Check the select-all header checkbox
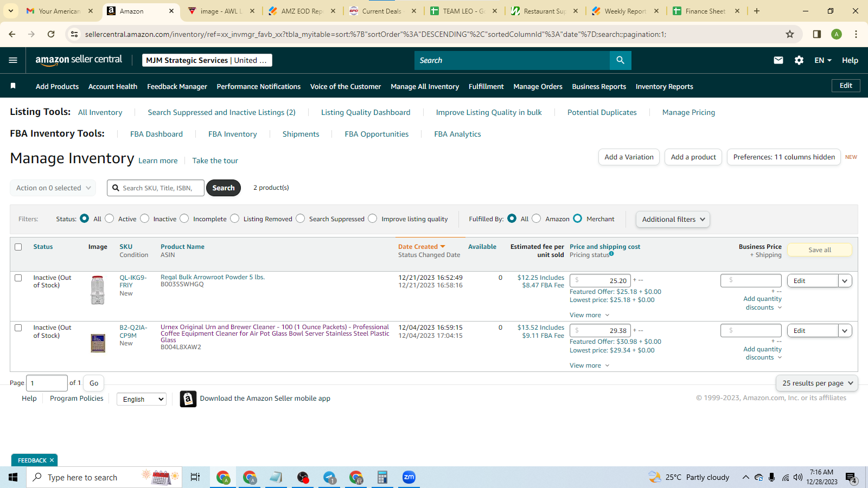The height and width of the screenshot is (488, 868). click(18, 247)
